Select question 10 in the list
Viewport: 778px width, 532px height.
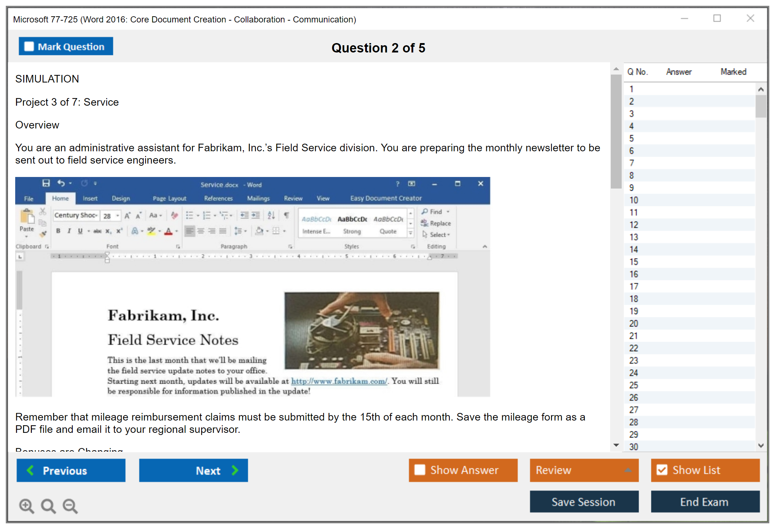(x=634, y=200)
